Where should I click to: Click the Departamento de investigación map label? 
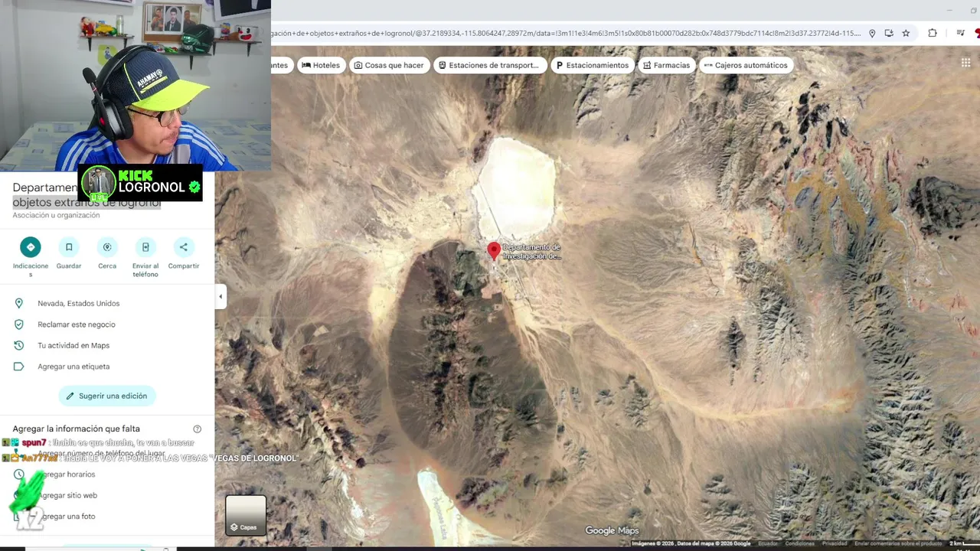coord(532,252)
